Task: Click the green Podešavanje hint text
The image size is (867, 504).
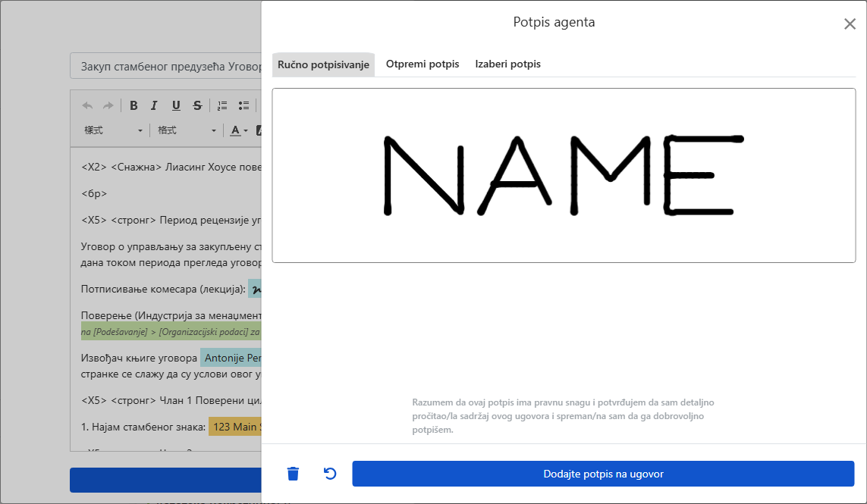Action: (171, 332)
